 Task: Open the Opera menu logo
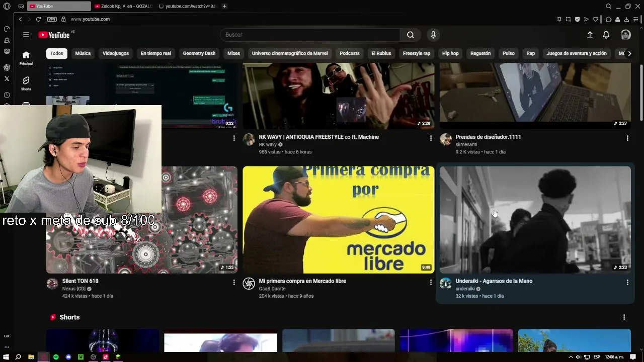pos(7,6)
